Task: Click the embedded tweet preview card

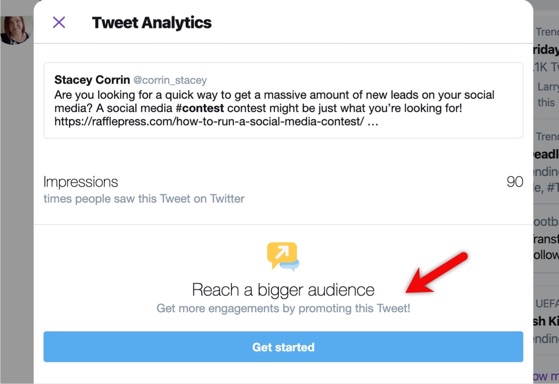Action: tap(283, 101)
